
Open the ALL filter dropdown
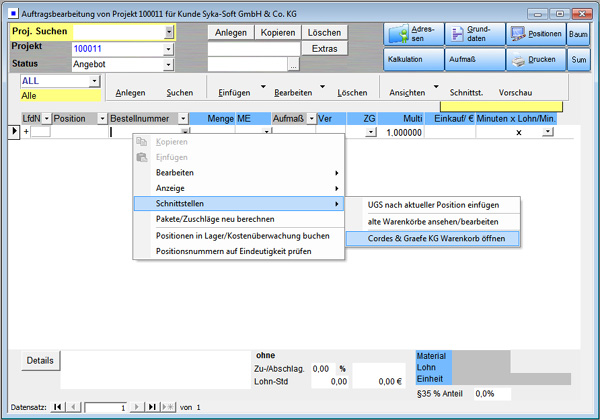(x=95, y=81)
